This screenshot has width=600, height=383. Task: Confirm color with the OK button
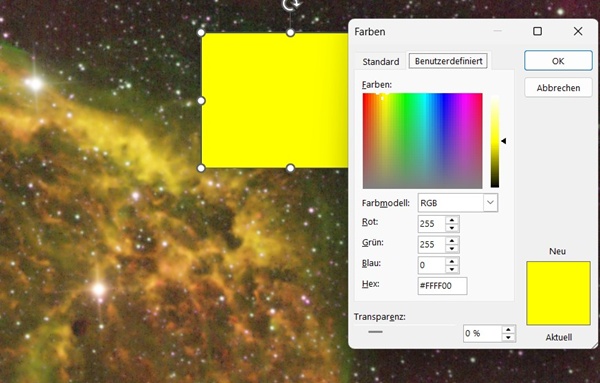[558, 61]
